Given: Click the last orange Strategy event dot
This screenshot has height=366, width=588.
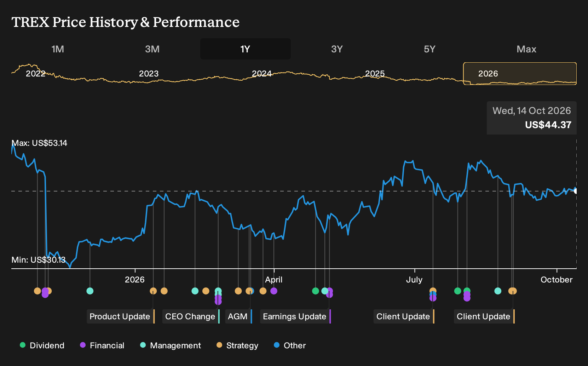Looking at the screenshot, I should click(513, 291).
